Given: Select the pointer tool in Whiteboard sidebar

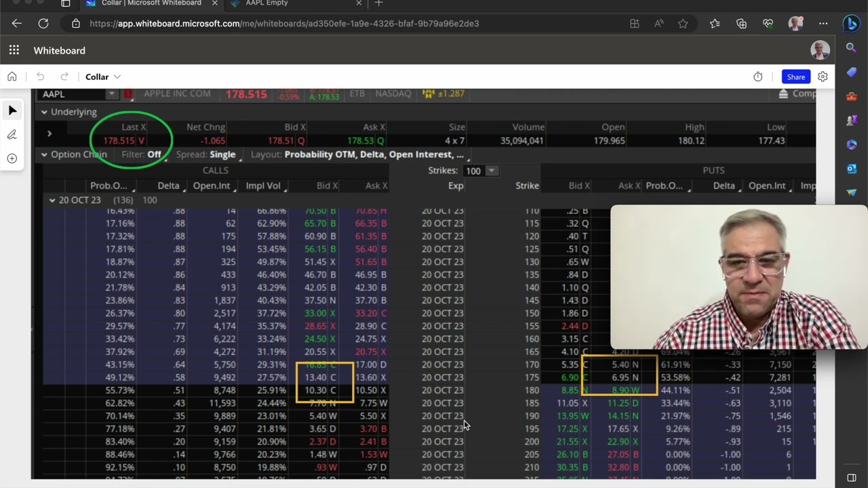Looking at the screenshot, I should click(x=12, y=110).
